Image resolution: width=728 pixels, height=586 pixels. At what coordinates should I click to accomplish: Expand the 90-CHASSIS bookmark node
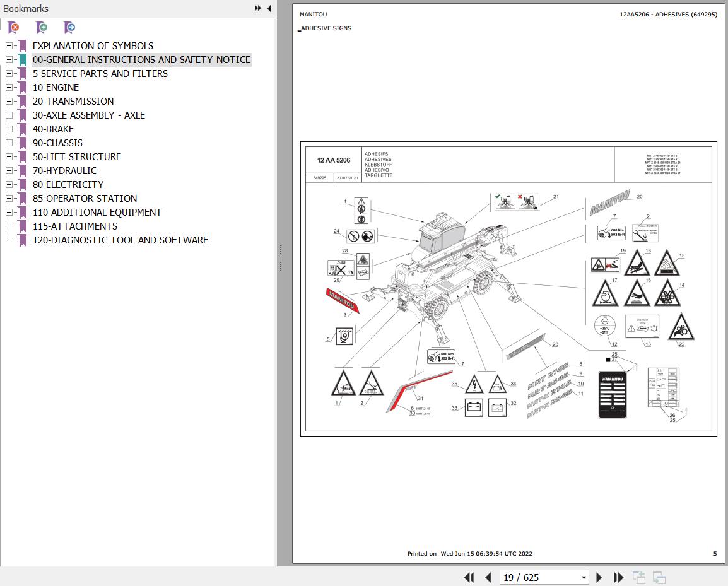pyautogui.click(x=9, y=143)
